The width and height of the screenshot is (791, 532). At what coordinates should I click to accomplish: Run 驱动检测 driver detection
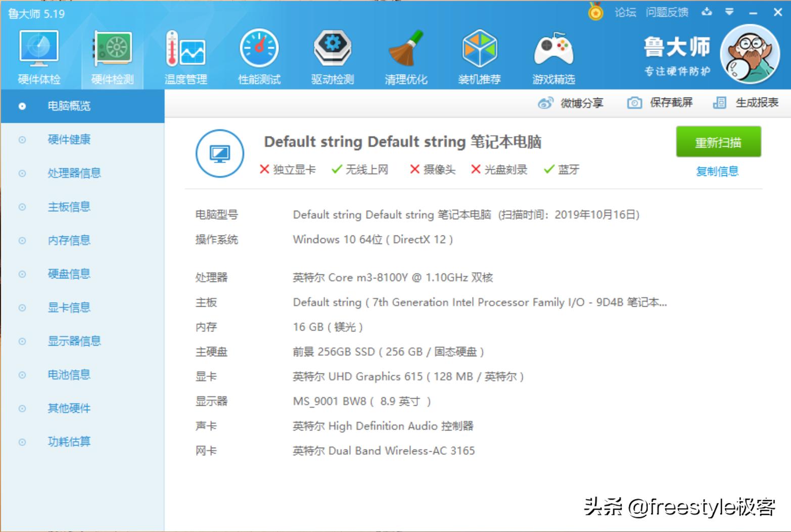click(x=332, y=56)
